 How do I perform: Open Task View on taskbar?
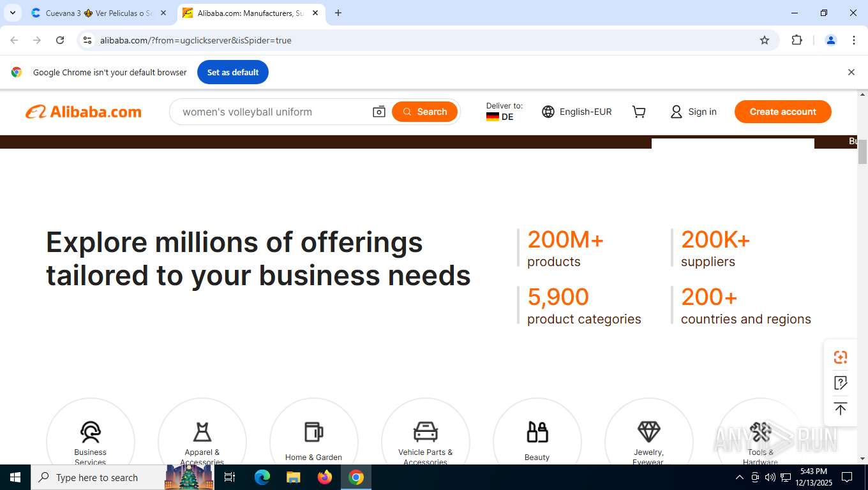[230, 477]
